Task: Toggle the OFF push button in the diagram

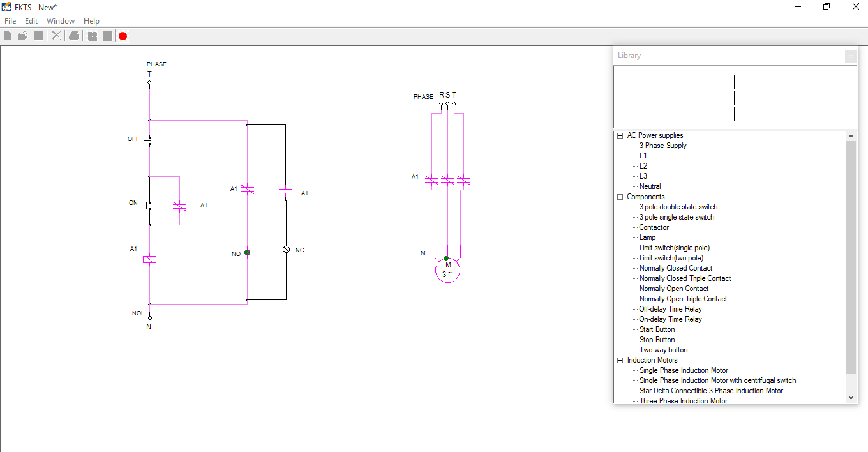Action: pos(149,139)
